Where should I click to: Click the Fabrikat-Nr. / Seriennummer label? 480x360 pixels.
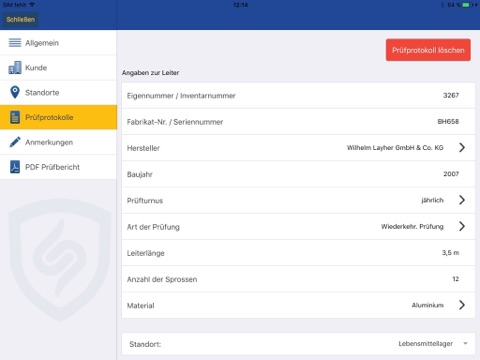click(x=175, y=122)
